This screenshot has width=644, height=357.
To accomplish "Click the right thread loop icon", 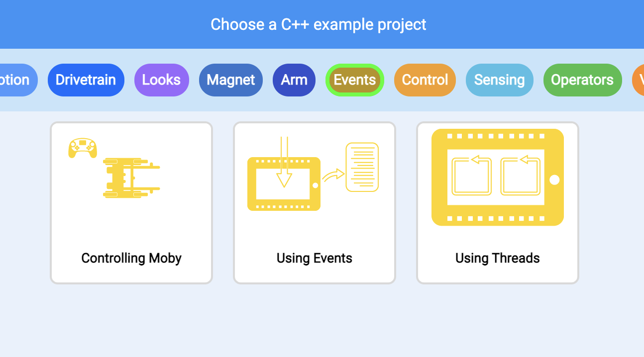I will point(521,175).
